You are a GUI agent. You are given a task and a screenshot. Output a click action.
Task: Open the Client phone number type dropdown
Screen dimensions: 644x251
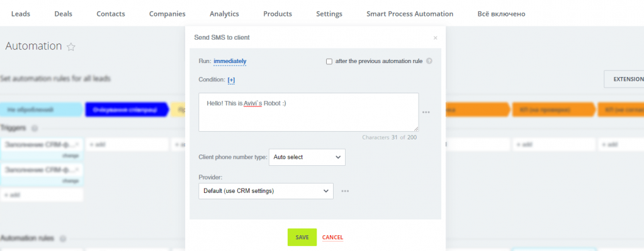[x=307, y=157]
